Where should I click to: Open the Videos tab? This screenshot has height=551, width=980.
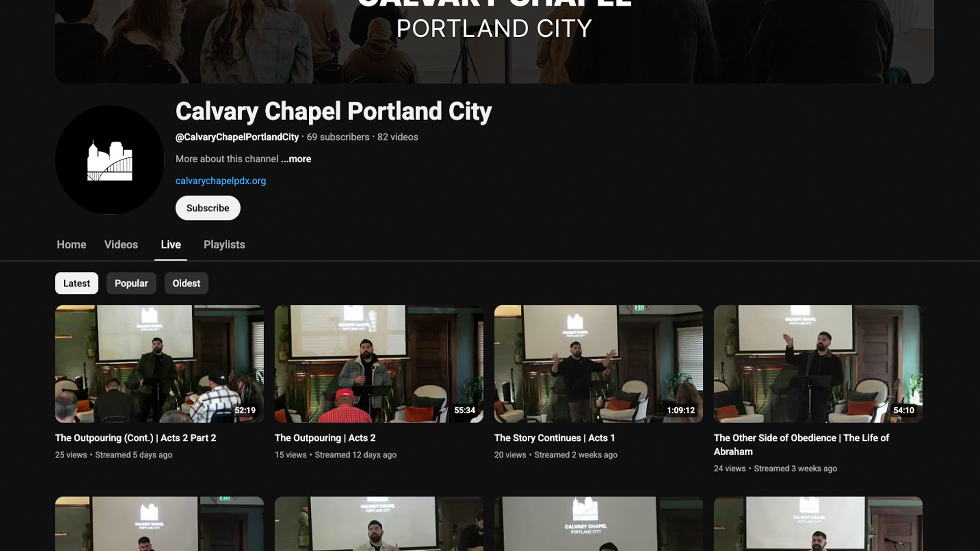coord(121,244)
